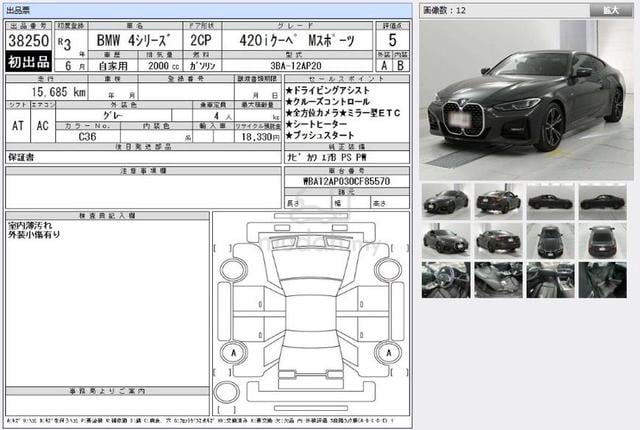Select the model code 3BA-12AP20

pyautogui.click(x=296, y=66)
